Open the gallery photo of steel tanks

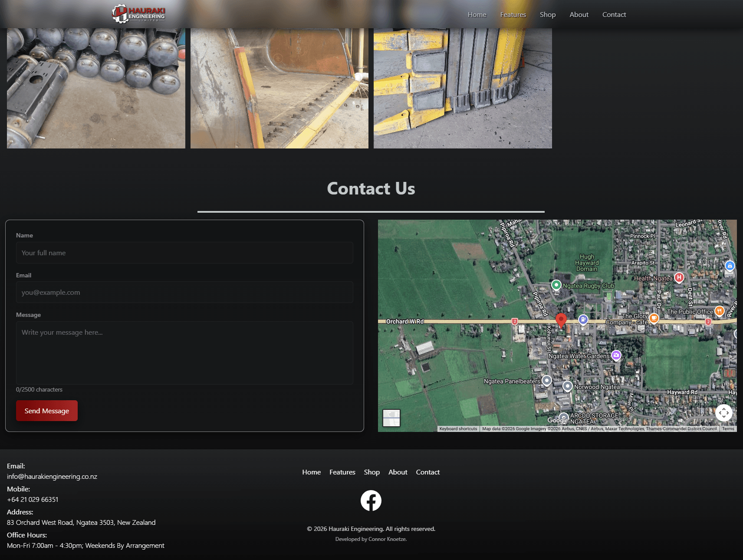pos(96,89)
